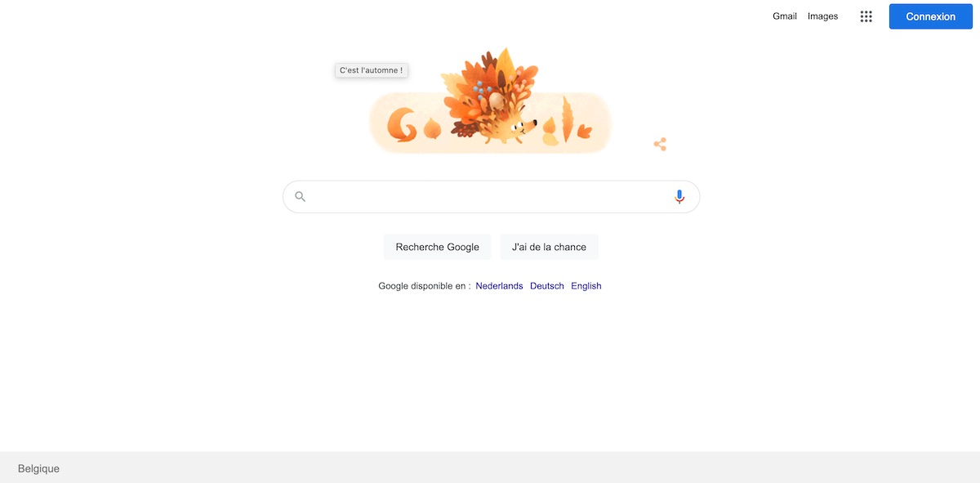Open the Images link
This screenshot has width=980, height=483.
coord(822,16)
